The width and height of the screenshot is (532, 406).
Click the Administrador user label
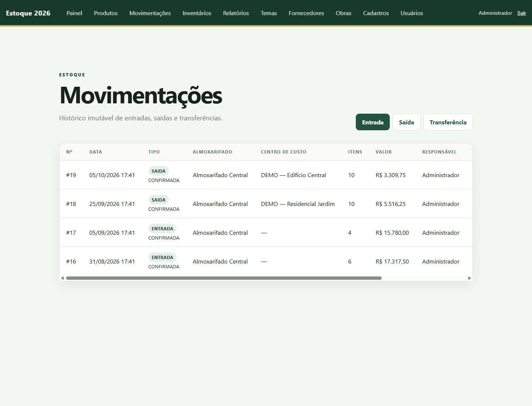point(495,13)
